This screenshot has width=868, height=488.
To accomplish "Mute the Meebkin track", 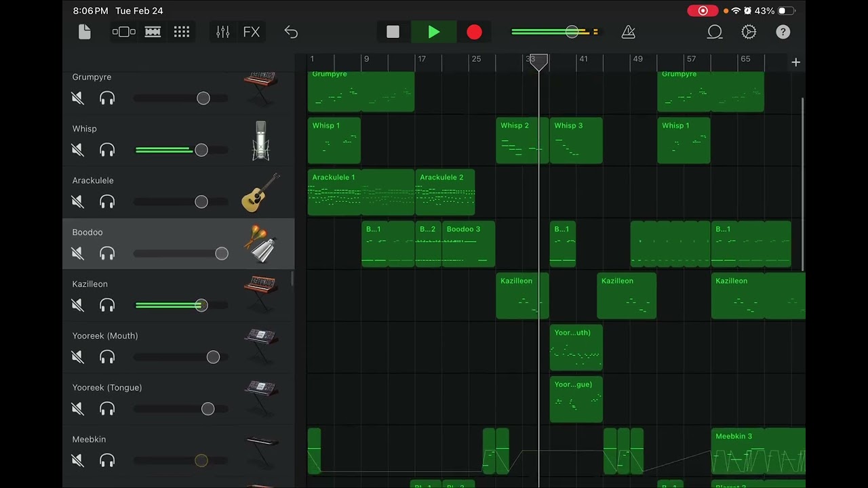I will click(78, 461).
